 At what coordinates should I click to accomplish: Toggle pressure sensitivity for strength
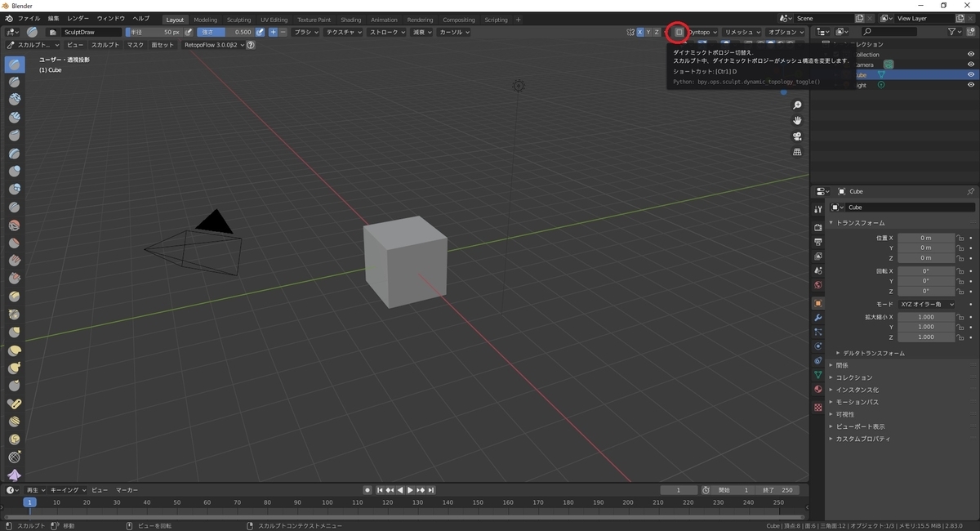point(261,32)
